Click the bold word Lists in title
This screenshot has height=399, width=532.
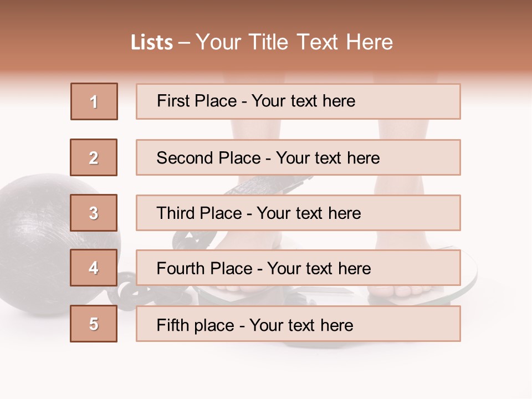152,43
